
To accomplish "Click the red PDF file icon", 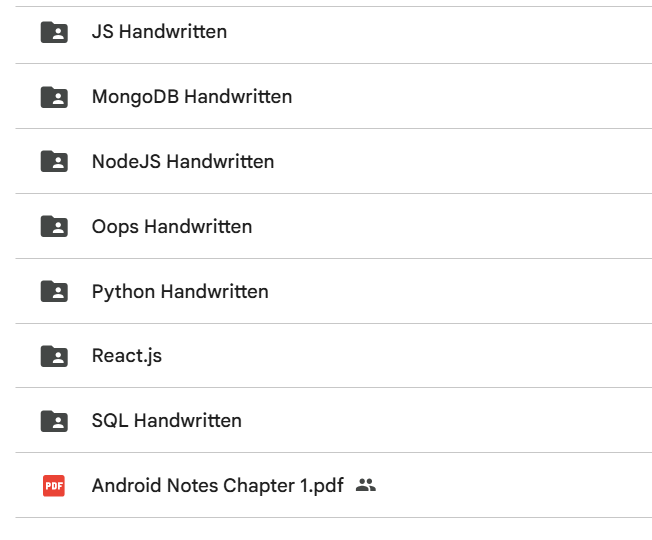I will pyautogui.click(x=54, y=486).
